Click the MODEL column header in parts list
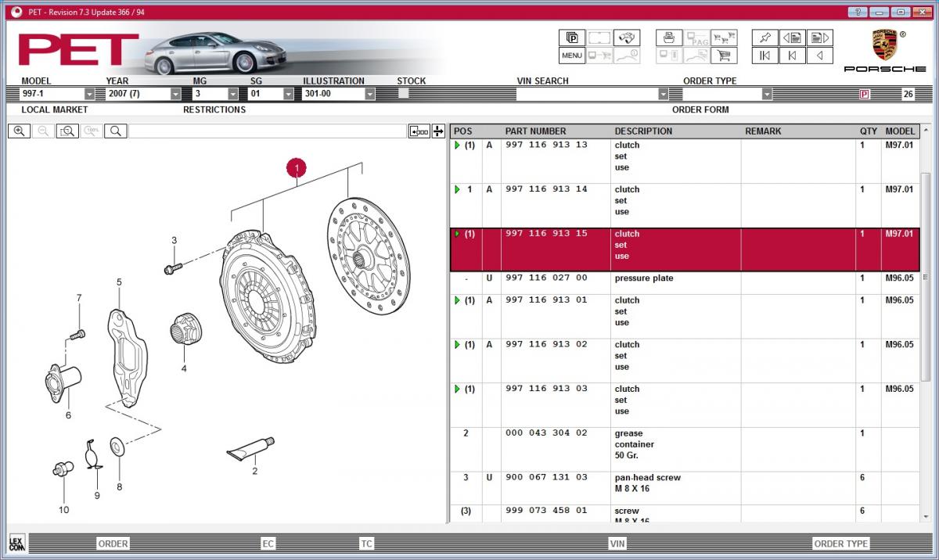The height and width of the screenshot is (560, 939). pyautogui.click(x=900, y=131)
